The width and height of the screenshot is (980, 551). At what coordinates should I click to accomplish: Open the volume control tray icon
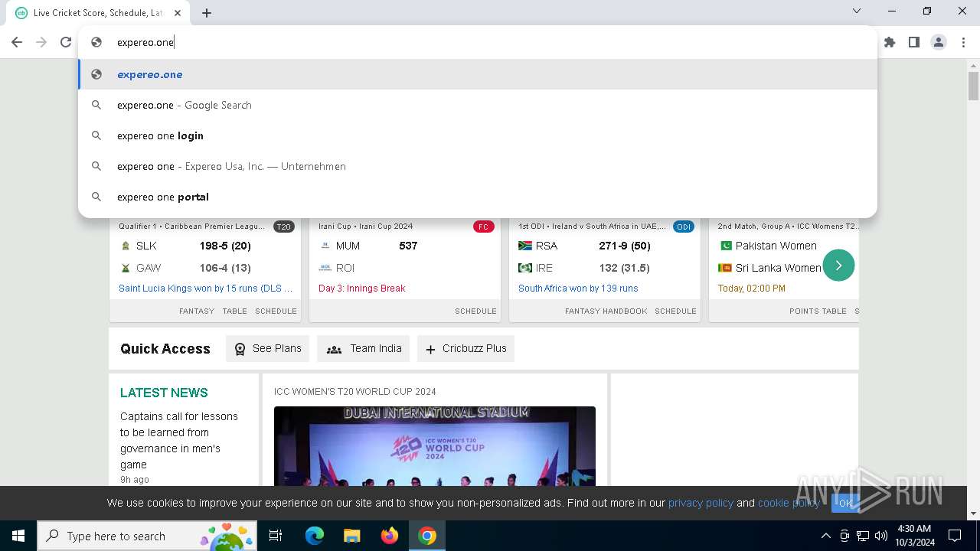click(x=881, y=536)
